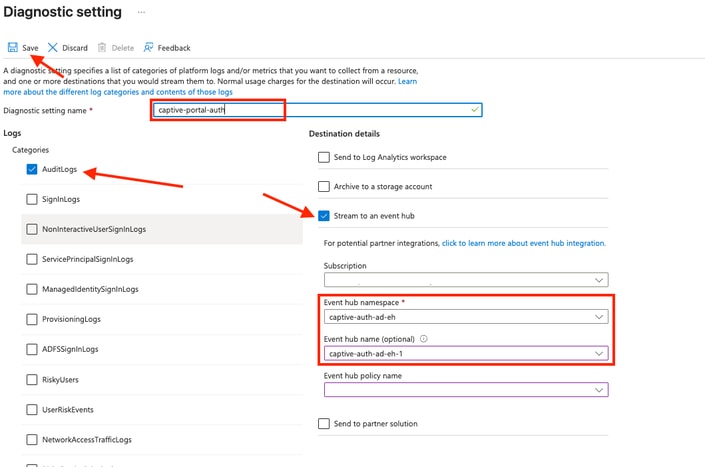
Task: Click the AuditLogs label text
Action: point(59,169)
